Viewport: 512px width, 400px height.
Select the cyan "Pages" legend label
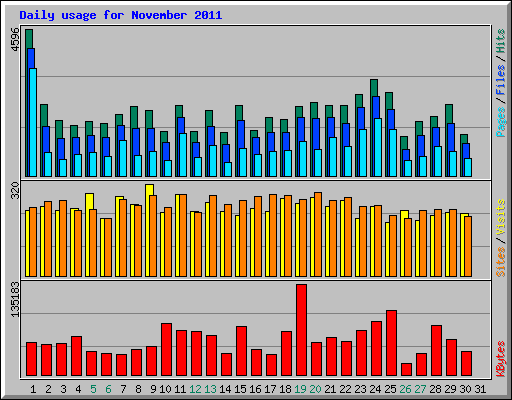point(500,122)
